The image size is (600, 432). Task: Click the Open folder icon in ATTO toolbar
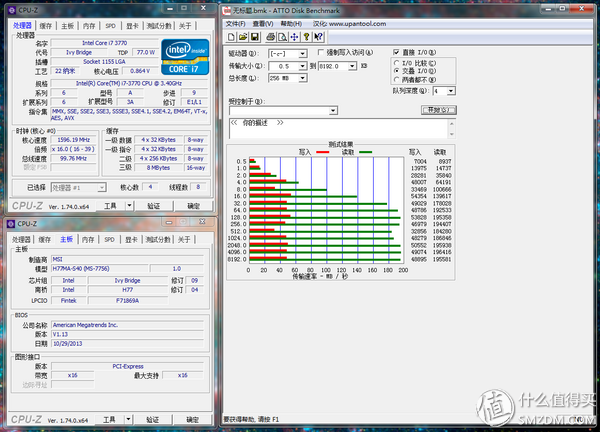pos(243,37)
